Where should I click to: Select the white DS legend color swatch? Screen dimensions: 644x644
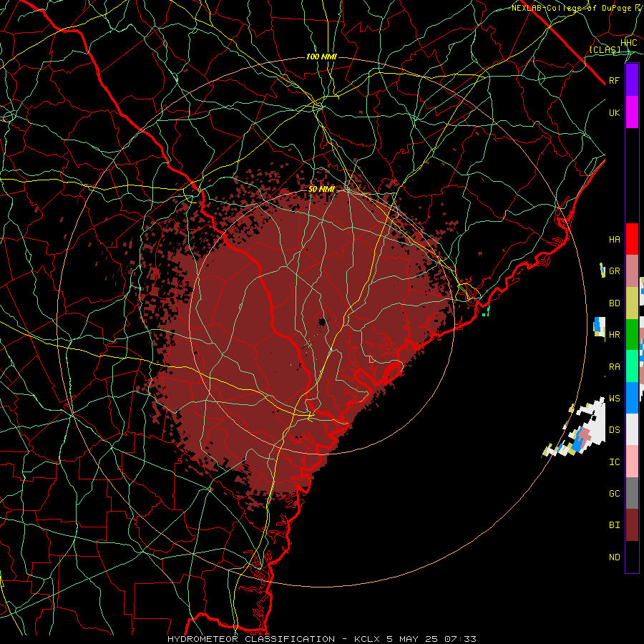pyautogui.click(x=632, y=429)
